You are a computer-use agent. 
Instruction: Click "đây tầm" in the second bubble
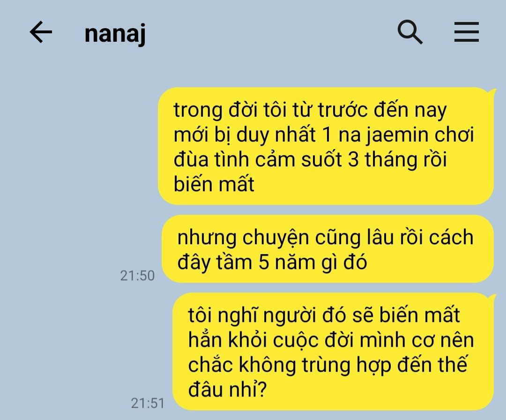(215, 262)
